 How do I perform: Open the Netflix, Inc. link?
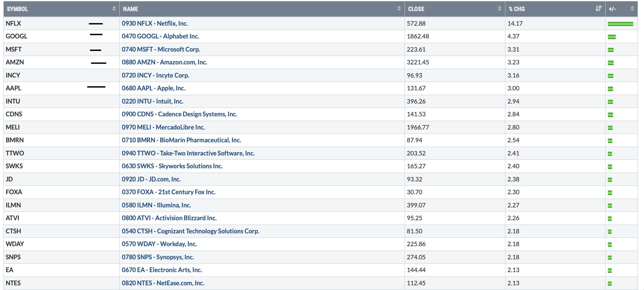[155, 24]
